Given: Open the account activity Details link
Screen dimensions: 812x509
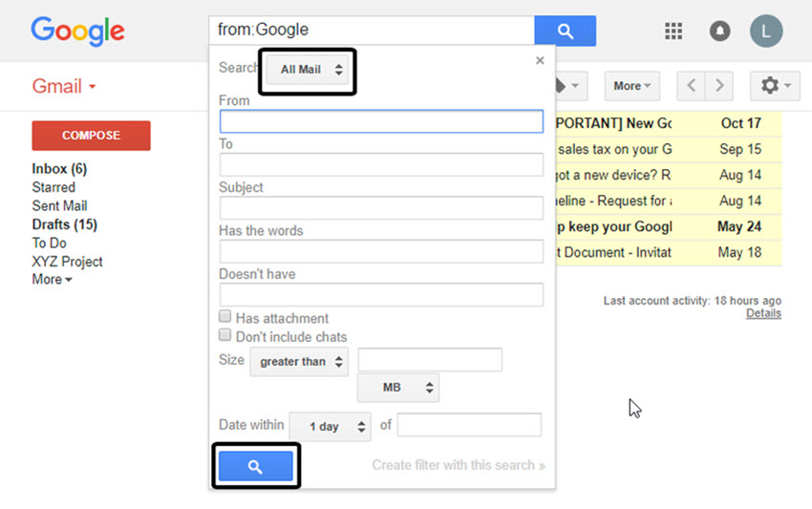Looking at the screenshot, I should [763, 313].
